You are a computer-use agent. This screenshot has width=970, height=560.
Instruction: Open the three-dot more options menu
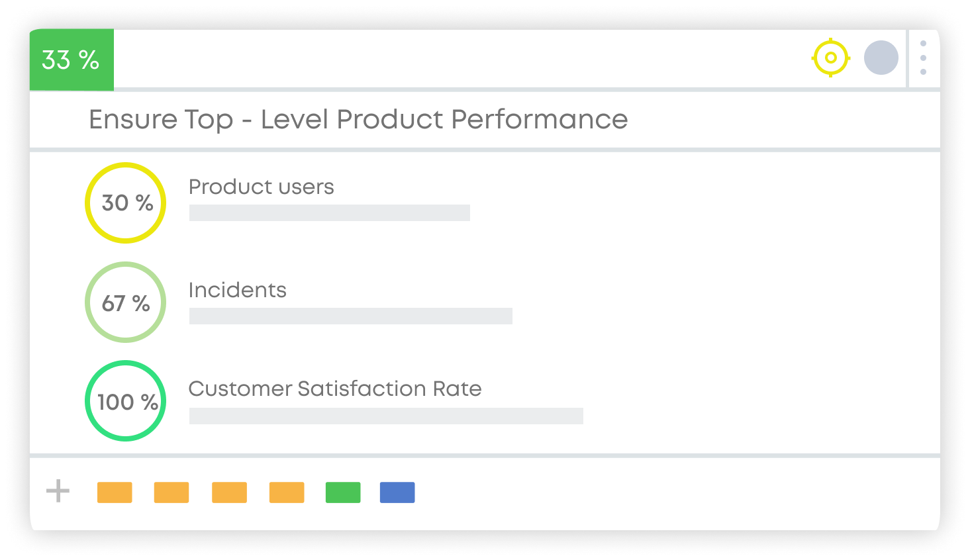pyautogui.click(x=923, y=58)
